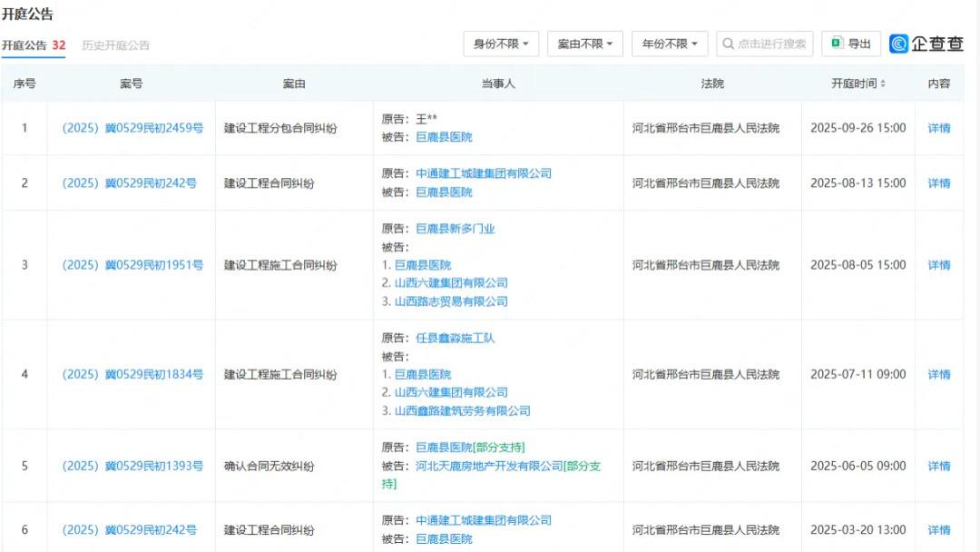Open the 年份不限 dropdown
Viewport: 980px width, 552px height.
coord(669,43)
